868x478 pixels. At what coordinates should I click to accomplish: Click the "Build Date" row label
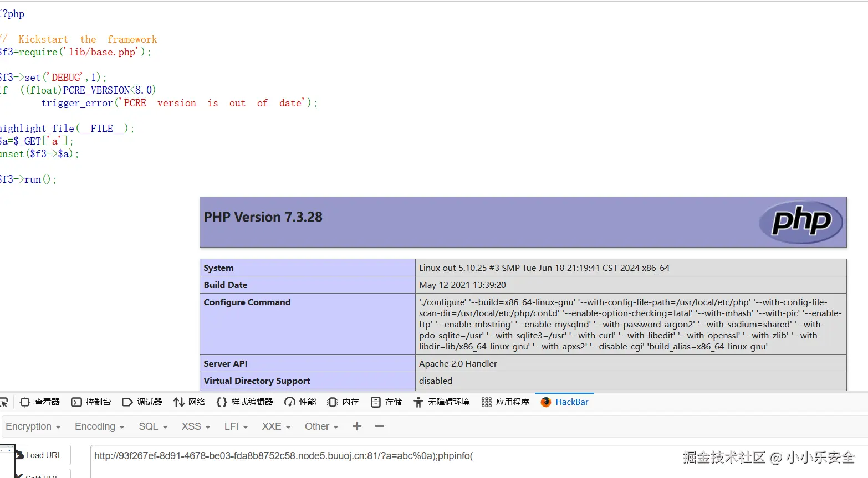(226, 285)
